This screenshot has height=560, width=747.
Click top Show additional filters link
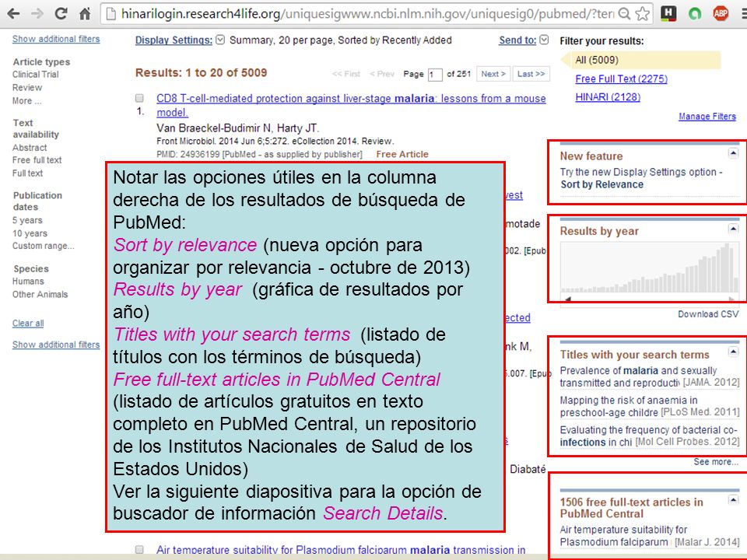pos(56,39)
